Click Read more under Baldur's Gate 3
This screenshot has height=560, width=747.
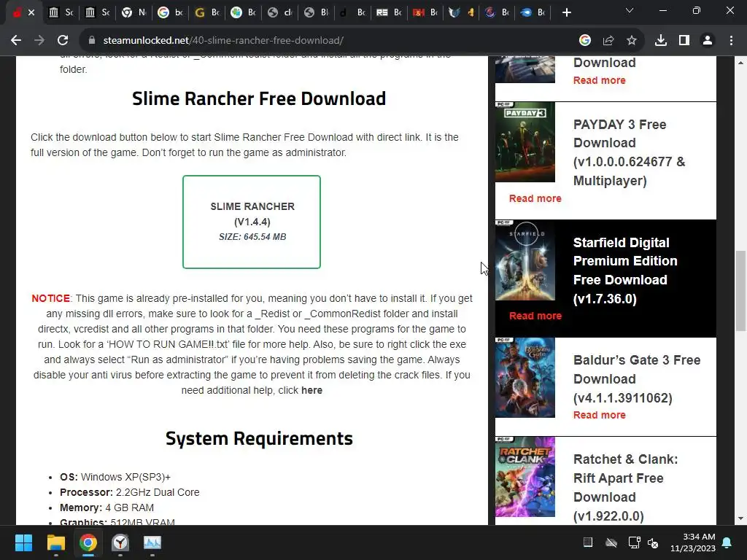pyautogui.click(x=600, y=415)
